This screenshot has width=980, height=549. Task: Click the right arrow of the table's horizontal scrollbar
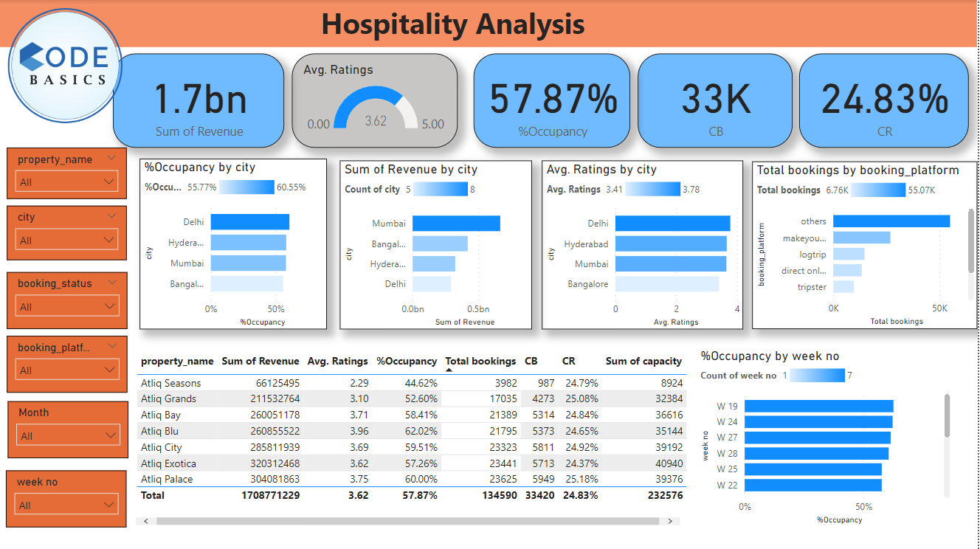(670, 521)
